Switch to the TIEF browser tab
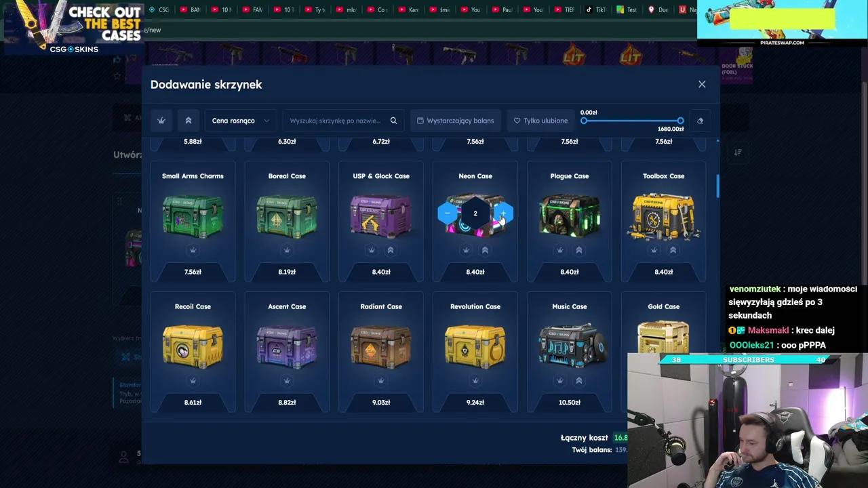The height and width of the screenshot is (488, 868). click(565, 9)
